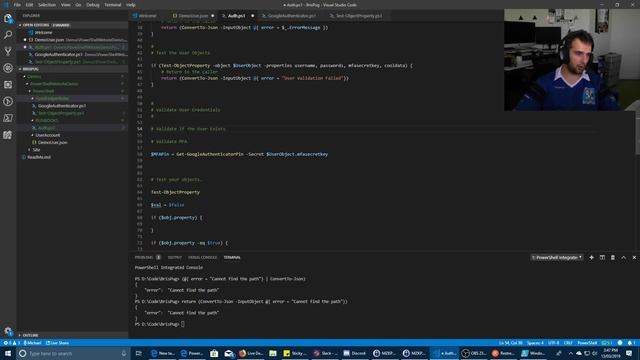The height and width of the screenshot is (360, 640).
Task: Click the editor vertical scrollbar
Action: [637, 135]
